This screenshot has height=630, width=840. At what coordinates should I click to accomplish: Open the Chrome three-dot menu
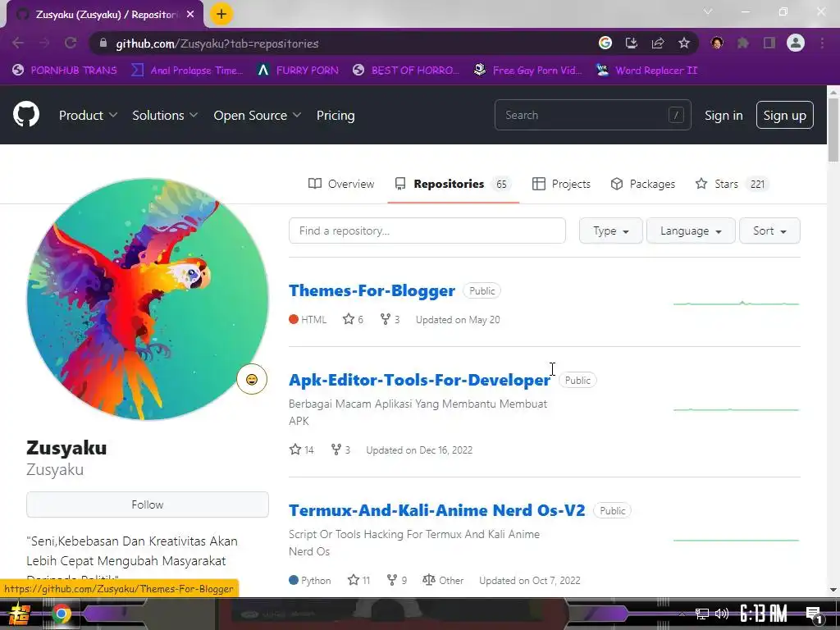[822, 43]
